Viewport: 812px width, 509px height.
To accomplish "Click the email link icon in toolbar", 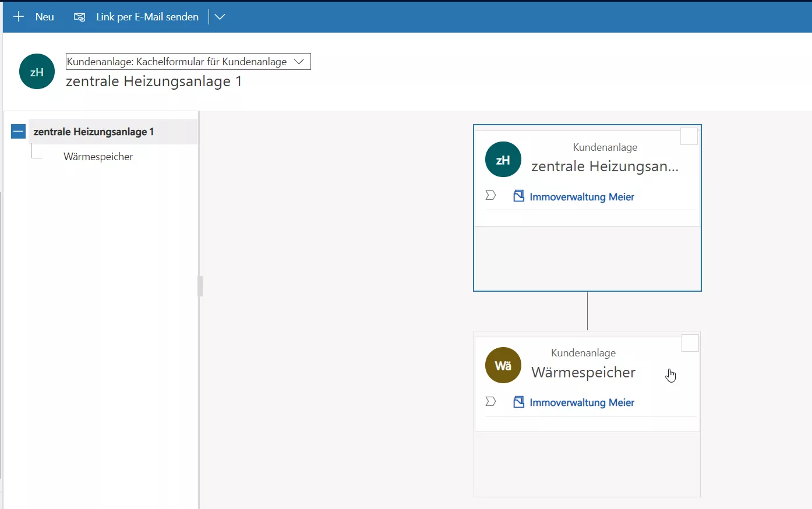I will point(79,17).
